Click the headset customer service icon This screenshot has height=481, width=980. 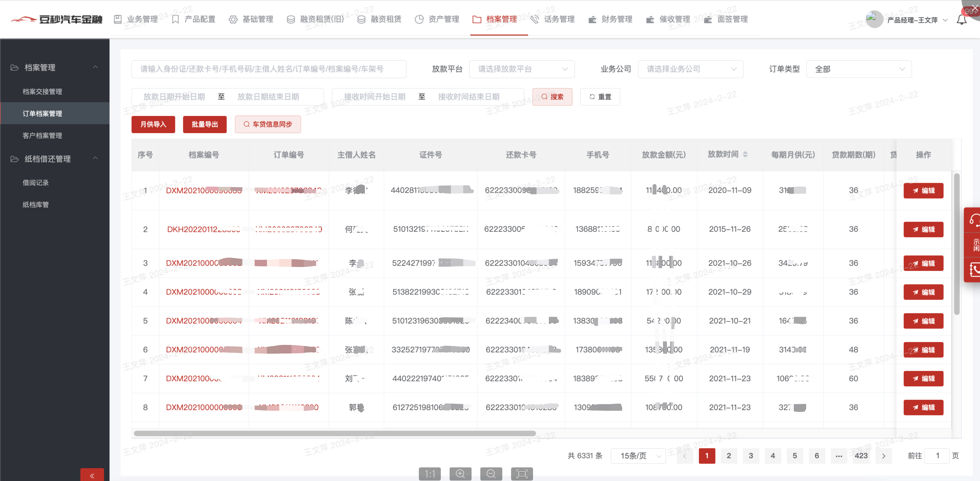[974, 220]
